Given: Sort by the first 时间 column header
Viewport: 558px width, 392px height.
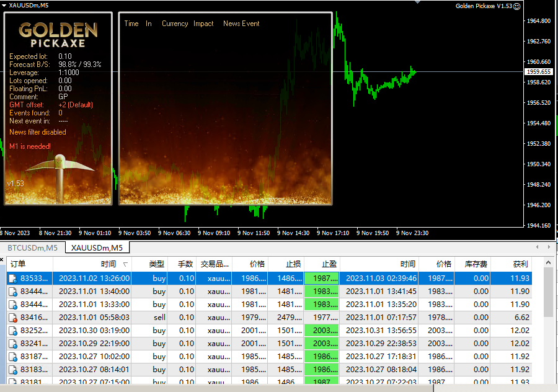Looking at the screenshot, I should tap(92, 264).
